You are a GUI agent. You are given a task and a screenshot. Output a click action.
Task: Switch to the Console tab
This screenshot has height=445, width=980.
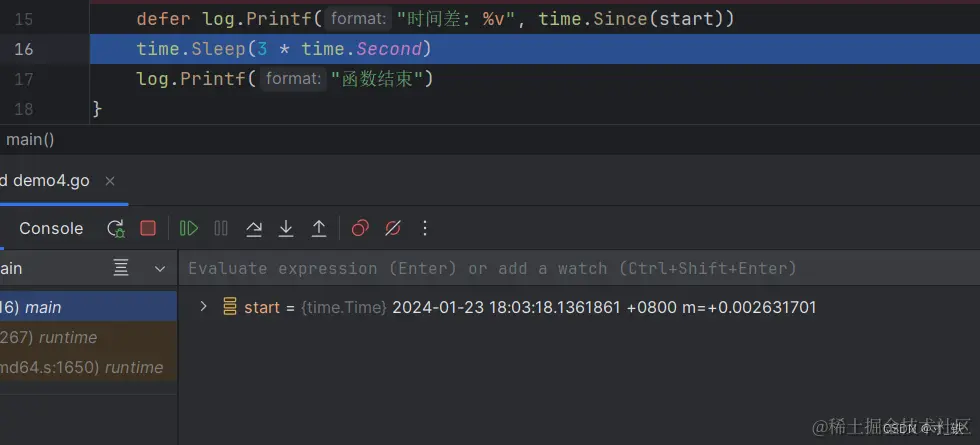click(x=51, y=229)
